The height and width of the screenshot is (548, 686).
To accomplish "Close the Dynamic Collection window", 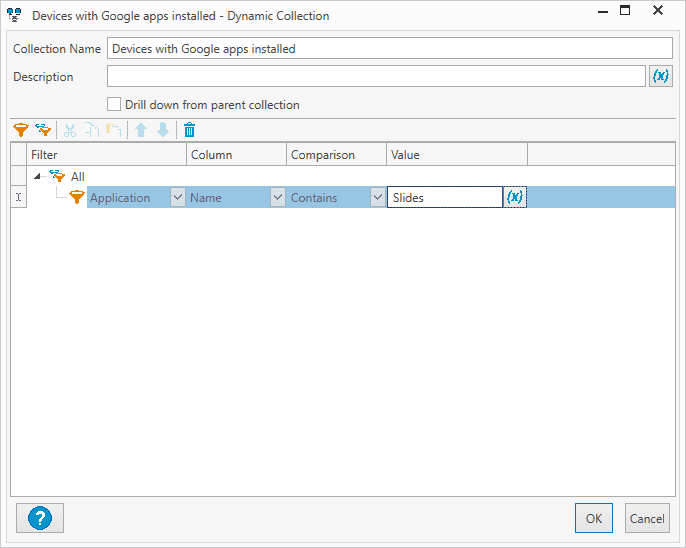I will [658, 10].
